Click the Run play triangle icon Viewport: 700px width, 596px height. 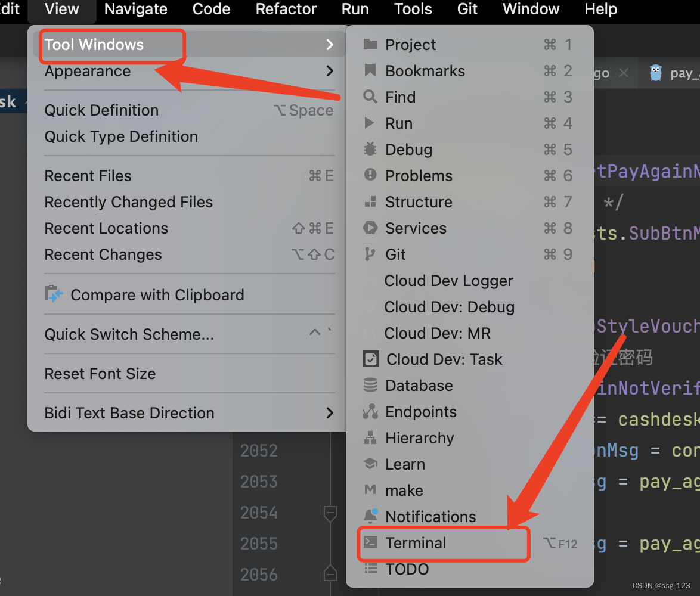(369, 123)
